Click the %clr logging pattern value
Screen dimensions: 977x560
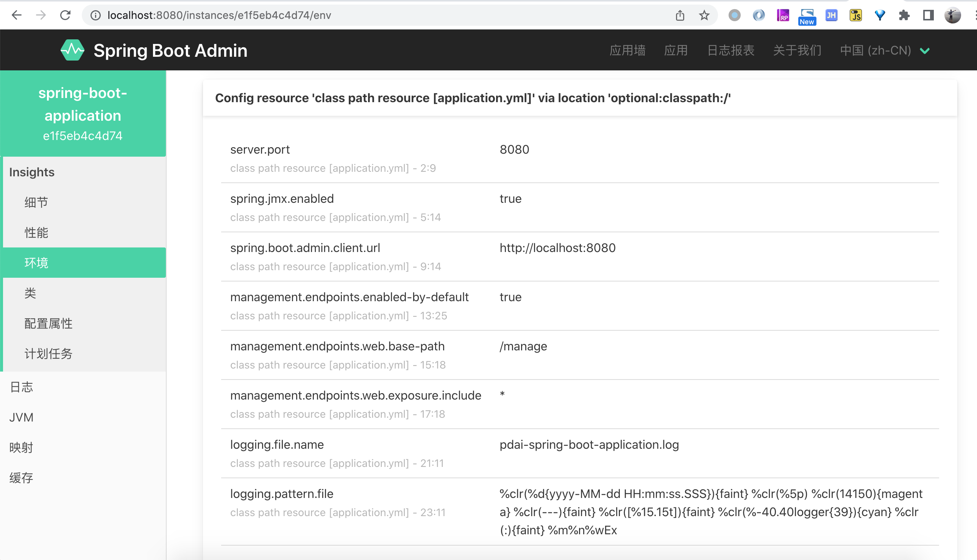711,512
